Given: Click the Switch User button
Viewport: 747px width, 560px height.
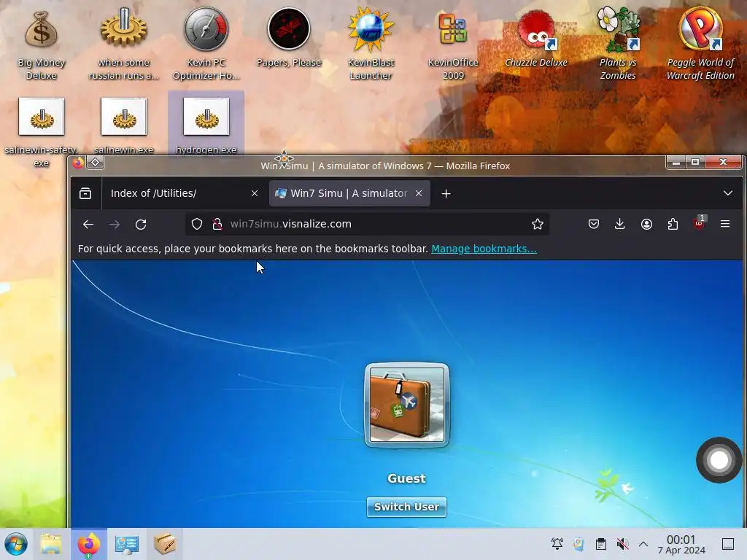Looking at the screenshot, I should click(406, 507).
